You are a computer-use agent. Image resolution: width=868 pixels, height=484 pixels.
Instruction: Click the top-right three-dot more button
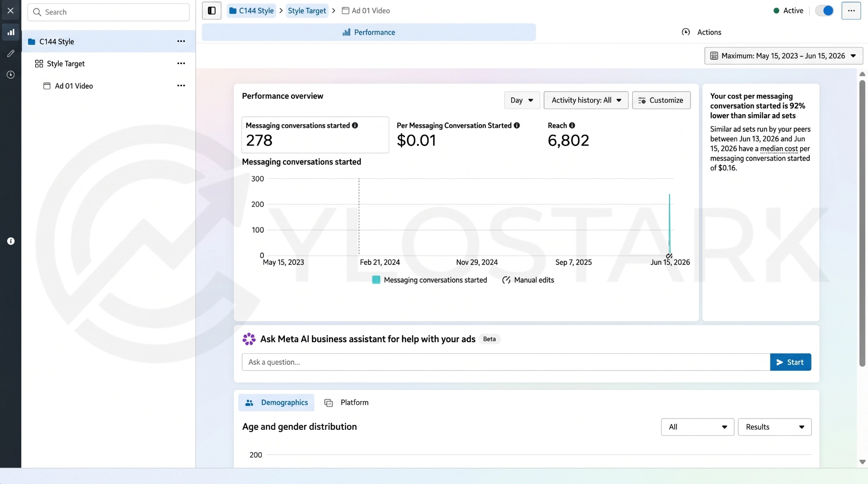pos(851,10)
